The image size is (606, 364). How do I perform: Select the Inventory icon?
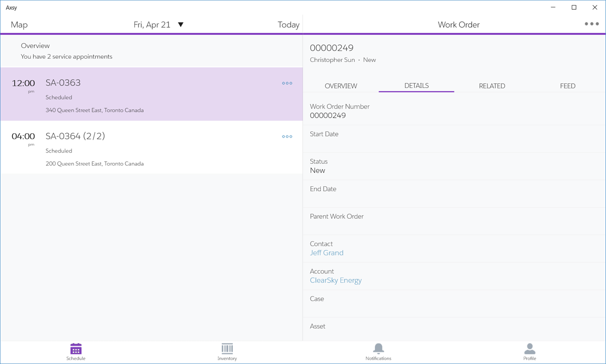(x=227, y=350)
